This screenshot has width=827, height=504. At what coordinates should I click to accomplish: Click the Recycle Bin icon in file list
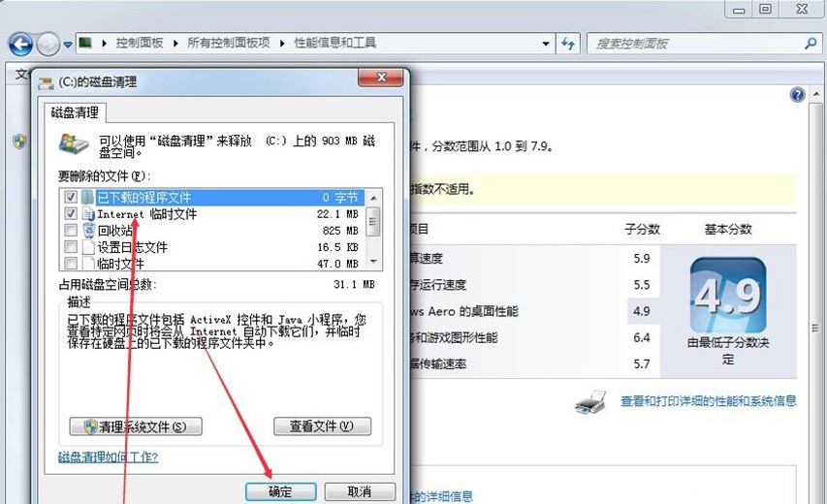(88, 231)
